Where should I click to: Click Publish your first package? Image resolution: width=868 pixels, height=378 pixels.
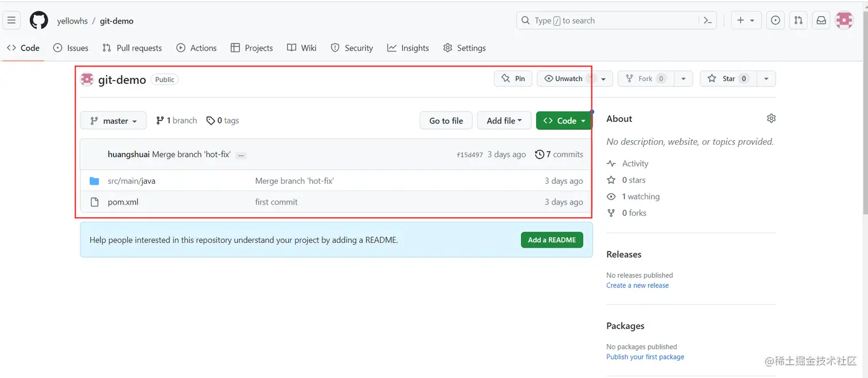(x=645, y=357)
